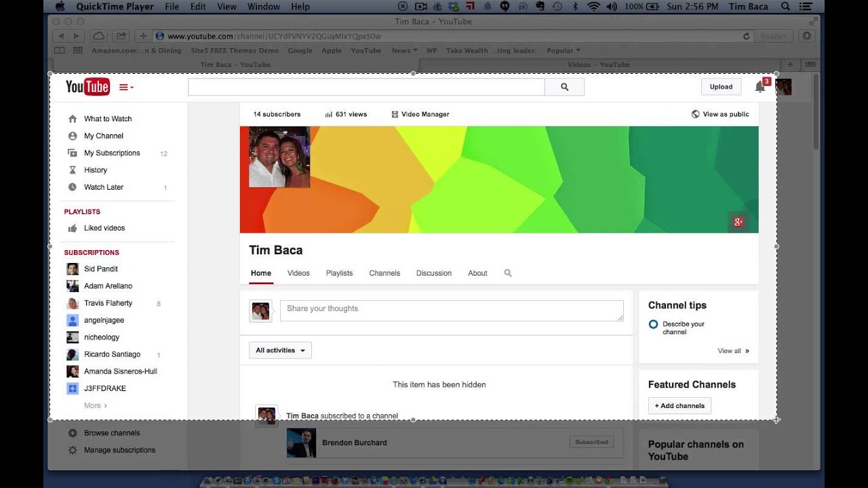Click Safari back button
Image resolution: width=868 pixels, height=488 pixels.
pos(61,36)
